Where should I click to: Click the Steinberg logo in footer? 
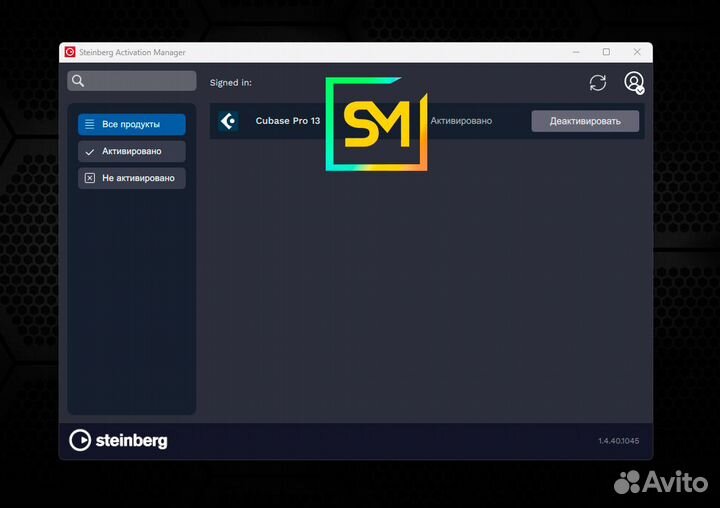click(118, 440)
